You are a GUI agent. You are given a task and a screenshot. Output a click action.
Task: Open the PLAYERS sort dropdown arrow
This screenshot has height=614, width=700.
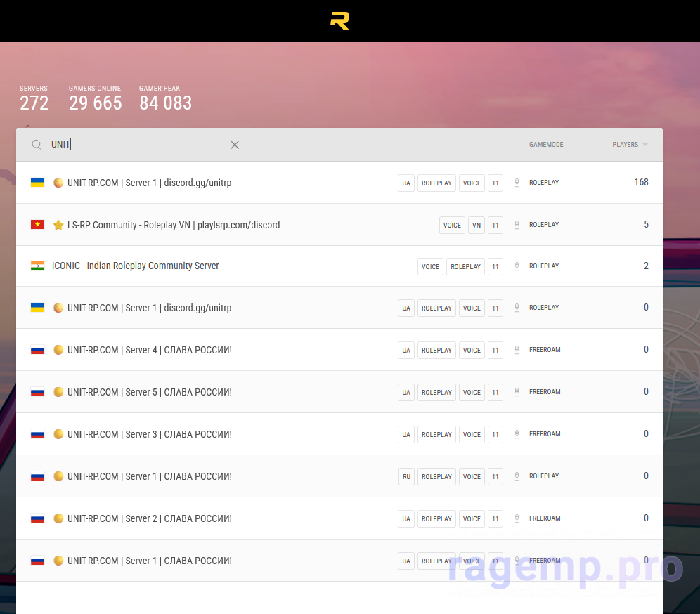644,145
